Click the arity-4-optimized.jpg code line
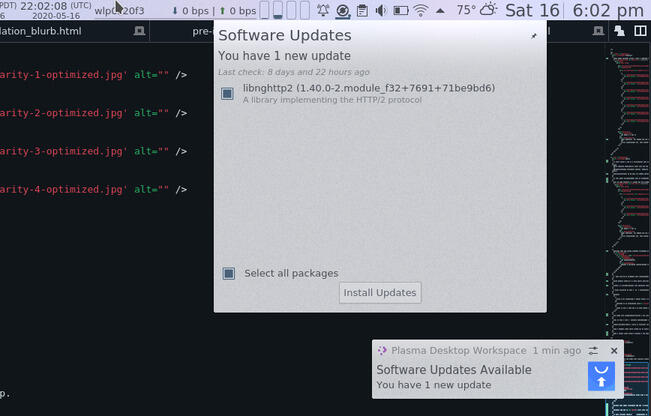 coord(93,189)
